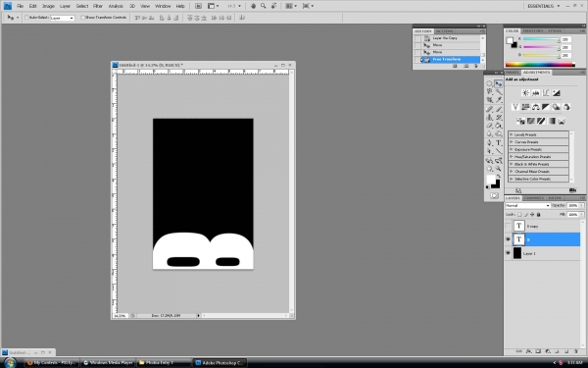Select the Type tool in the toolbox
This screenshot has width=588, height=368.
pos(499,143)
